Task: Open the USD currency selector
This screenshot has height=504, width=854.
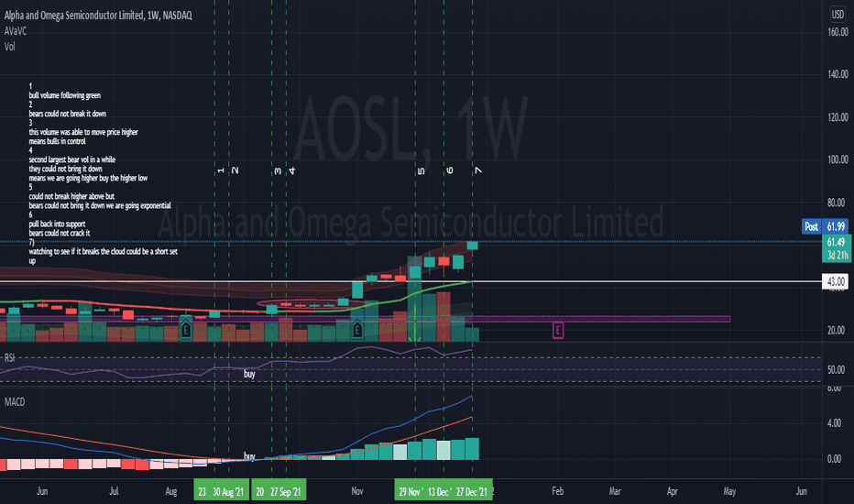Action: (838, 14)
